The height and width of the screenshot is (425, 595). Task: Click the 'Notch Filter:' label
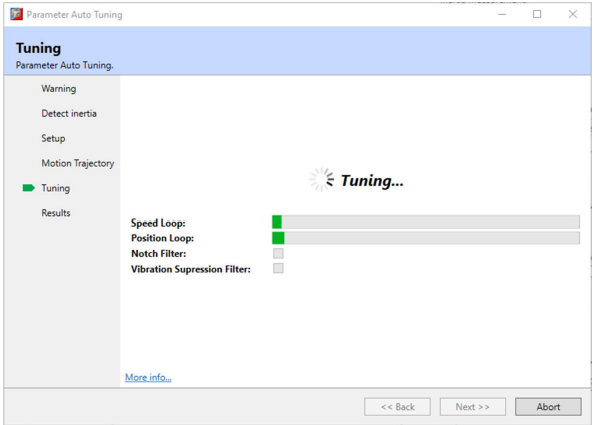[159, 253]
